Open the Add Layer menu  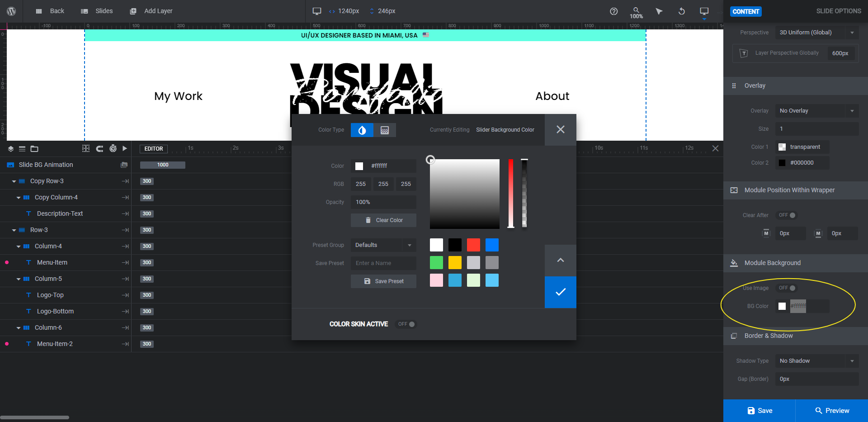pyautogui.click(x=151, y=11)
